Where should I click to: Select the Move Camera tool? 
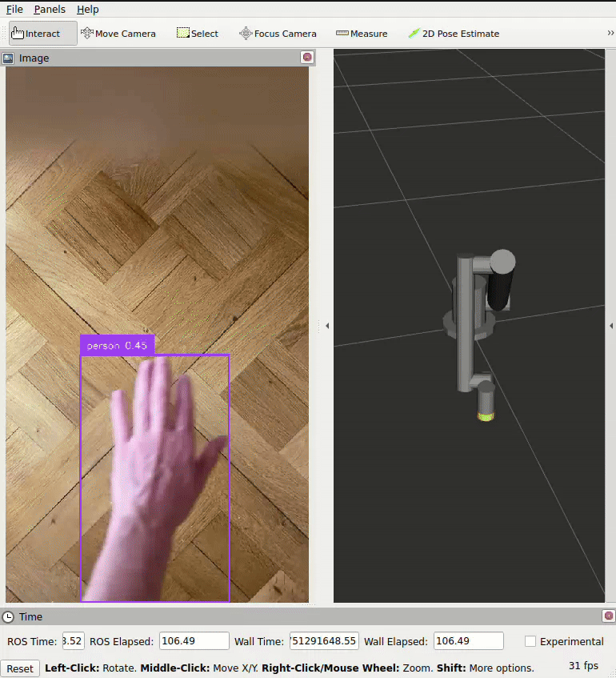(x=118, y=34)
